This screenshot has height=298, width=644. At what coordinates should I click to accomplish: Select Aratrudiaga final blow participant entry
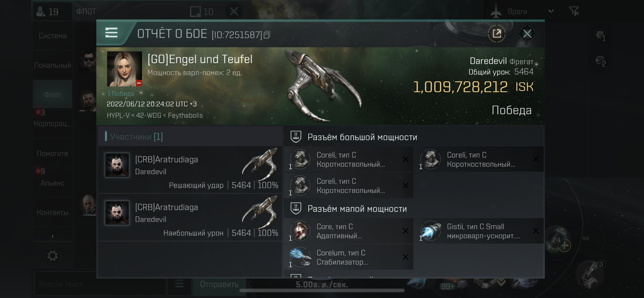click(x=190, y=170)
